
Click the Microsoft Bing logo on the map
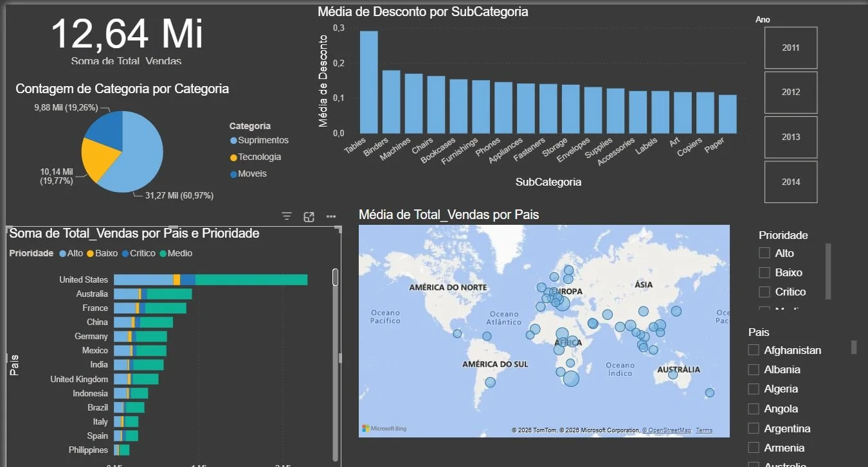[384, 428]
